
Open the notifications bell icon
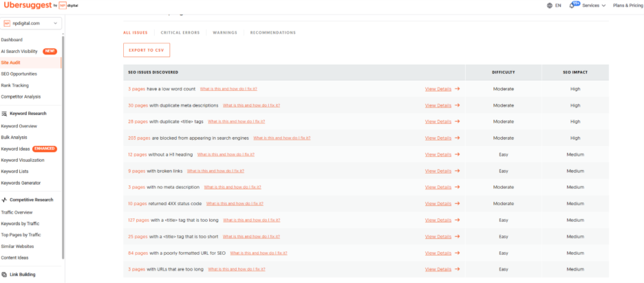tap(572, 6)
